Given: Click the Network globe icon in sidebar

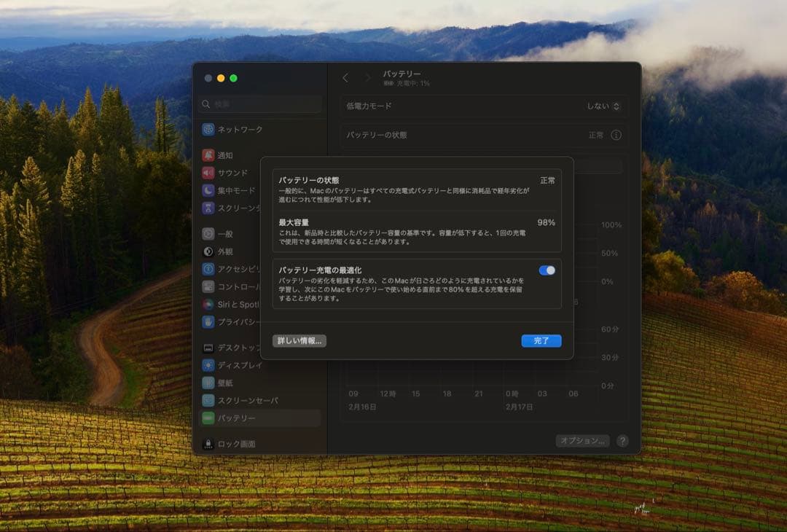Looking at the screenshot, I should pos(208,130).
